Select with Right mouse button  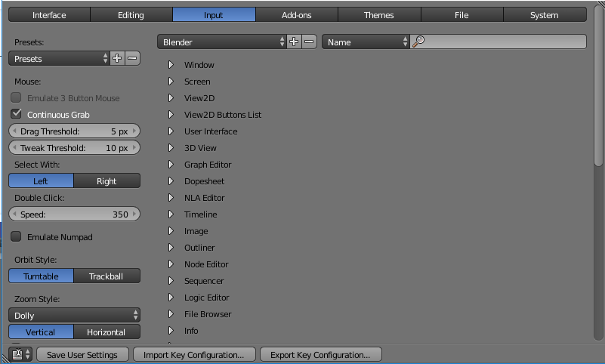coord(107,180)
